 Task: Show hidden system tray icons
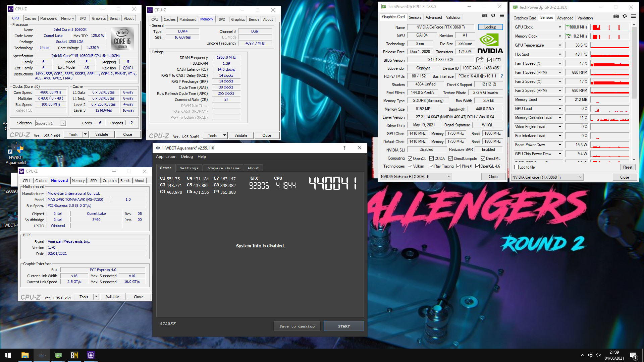click(x=582, y=355)
